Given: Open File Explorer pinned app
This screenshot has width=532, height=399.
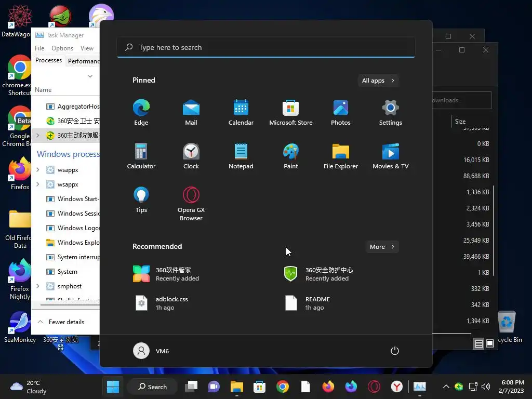Looking at the screenshot, I should point(341,156).
